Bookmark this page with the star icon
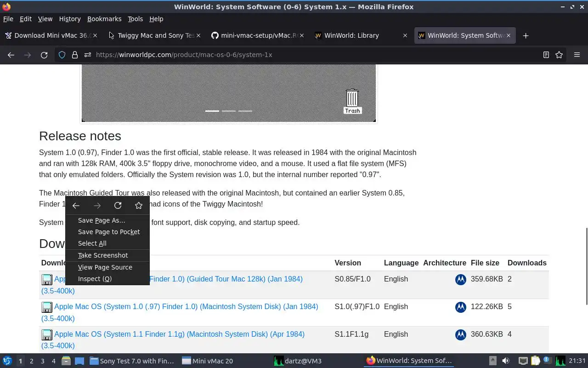Image resolution: width=588 pixels, height=368 pixels. pyautogui.click(x=559, y=55)
